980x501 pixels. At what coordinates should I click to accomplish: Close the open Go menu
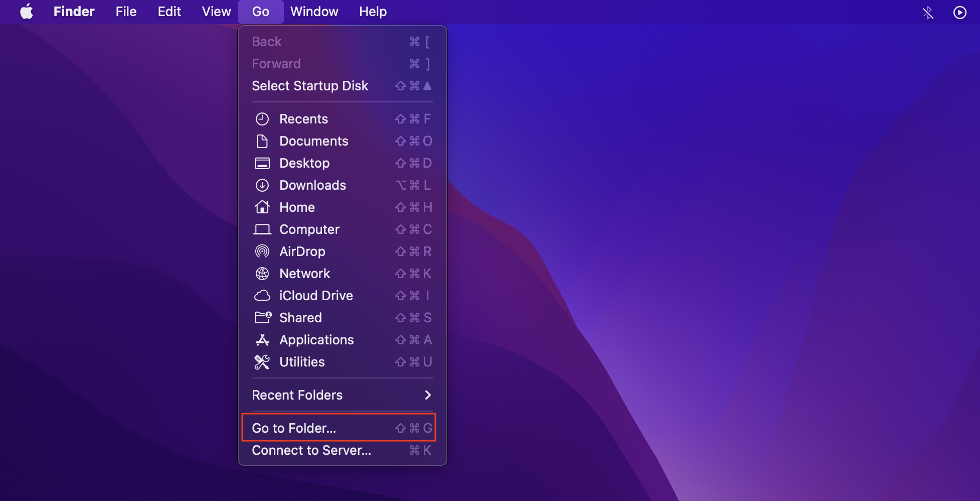(x=261, y=12)
